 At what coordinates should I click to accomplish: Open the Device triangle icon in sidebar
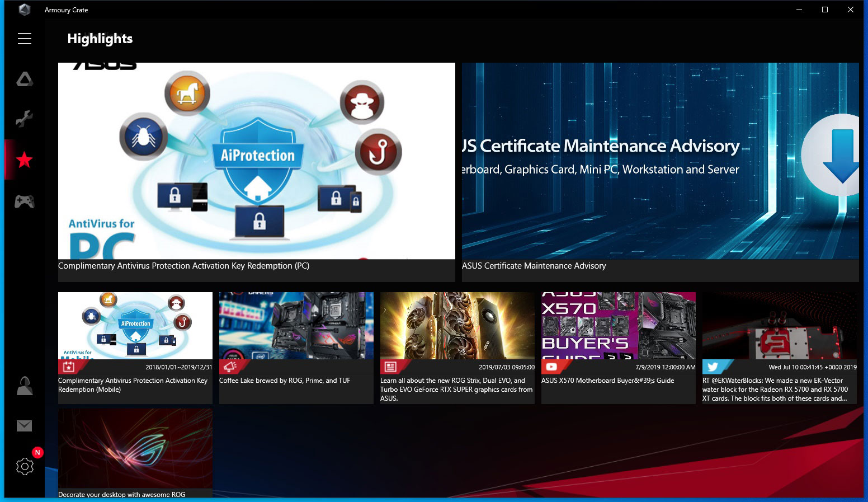tap(25, 79)
